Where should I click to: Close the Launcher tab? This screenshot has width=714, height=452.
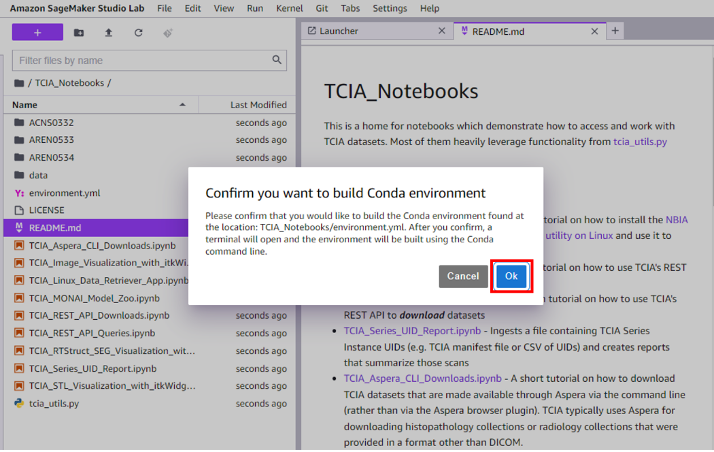[x=442, y=31]
